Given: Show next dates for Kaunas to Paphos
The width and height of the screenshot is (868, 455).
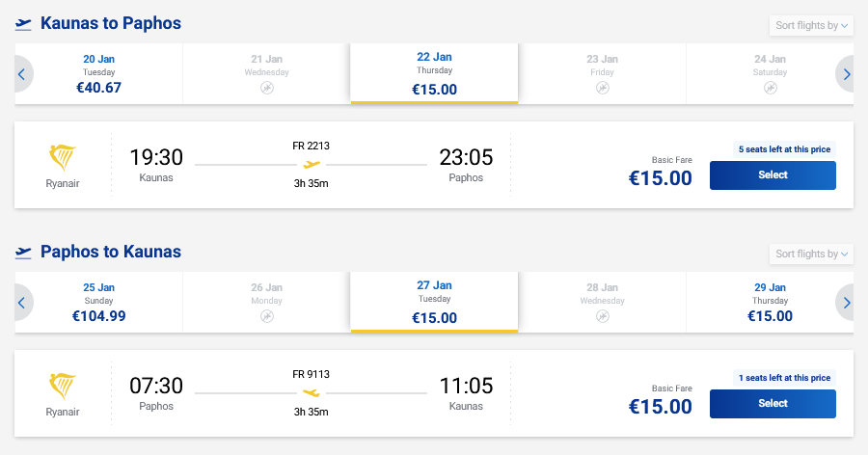Looking at the screenshot, I should coord(846,74).
